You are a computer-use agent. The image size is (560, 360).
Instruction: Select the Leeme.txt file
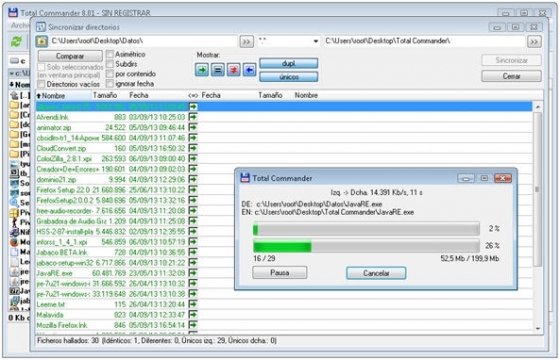click(51, 305)
